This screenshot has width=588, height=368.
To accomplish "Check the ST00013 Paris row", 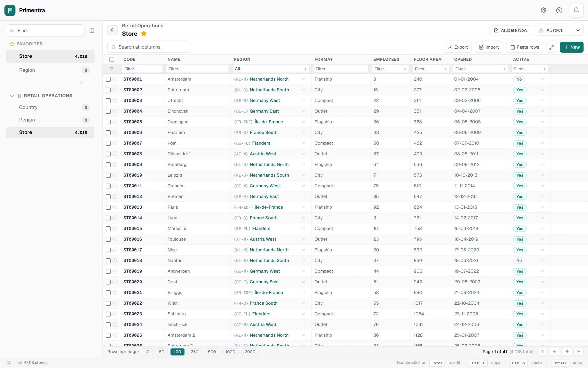I will point(108,207).
